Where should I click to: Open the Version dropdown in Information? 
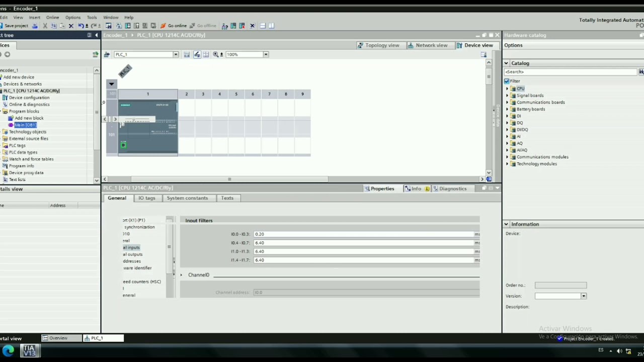pos(584,296)
